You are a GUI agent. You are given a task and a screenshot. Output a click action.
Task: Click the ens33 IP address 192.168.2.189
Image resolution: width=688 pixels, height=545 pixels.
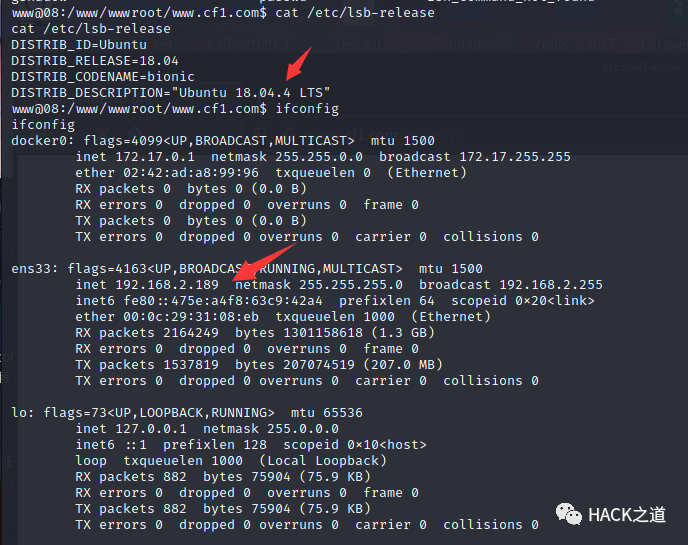pos(167,285)
